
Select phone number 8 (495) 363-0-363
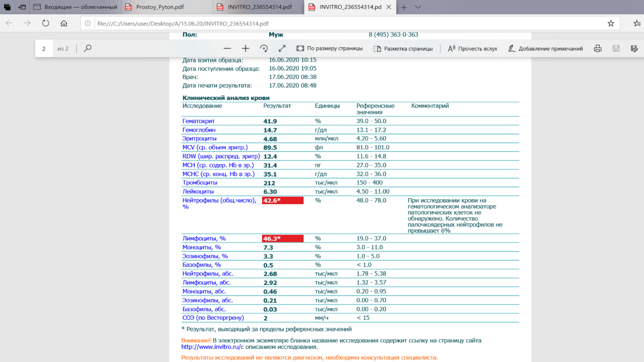393,35
